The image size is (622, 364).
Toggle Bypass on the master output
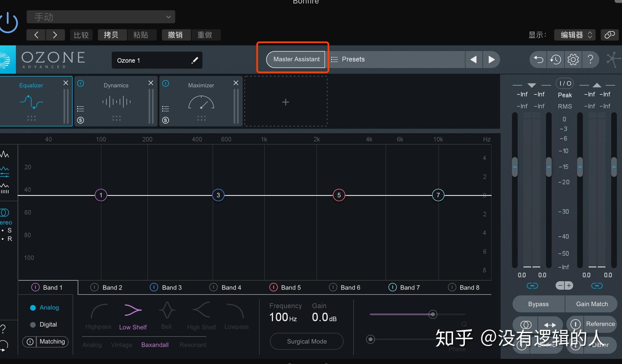(538, 304)
